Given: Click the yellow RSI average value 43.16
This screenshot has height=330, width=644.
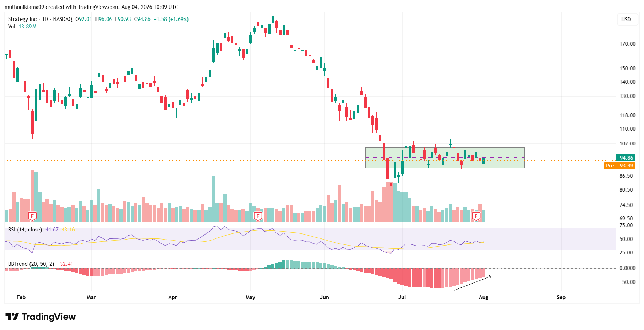Looking at the screenshot, I should (68, 230).
